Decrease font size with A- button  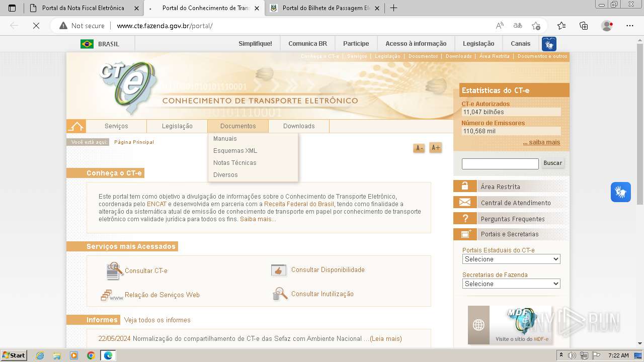tap(419, 148)
